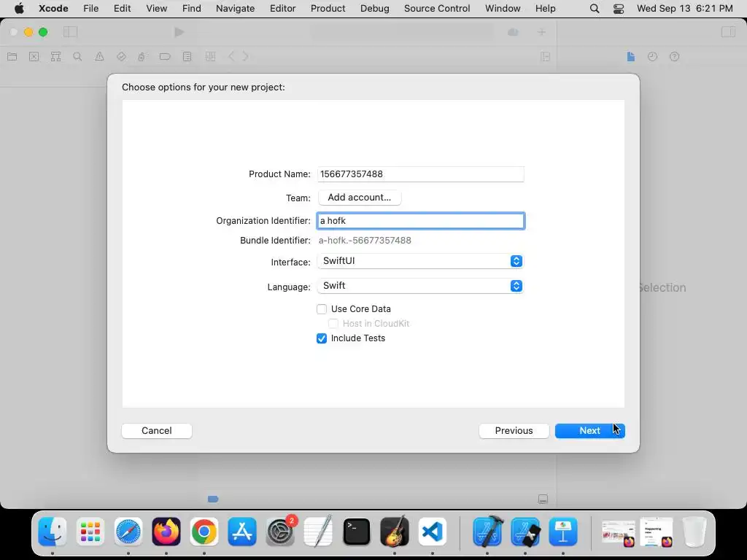Image resolution: width=747 pixels, height=560 pixels.
Task: Click the date and time in menu bar
Action: pos(684,8)
